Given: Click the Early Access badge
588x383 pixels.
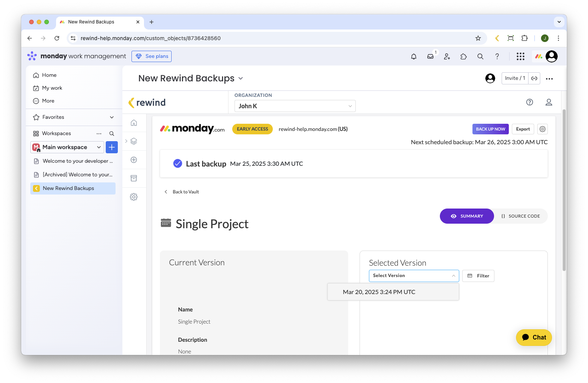Looking at the screenshot, I should (252, 129).
